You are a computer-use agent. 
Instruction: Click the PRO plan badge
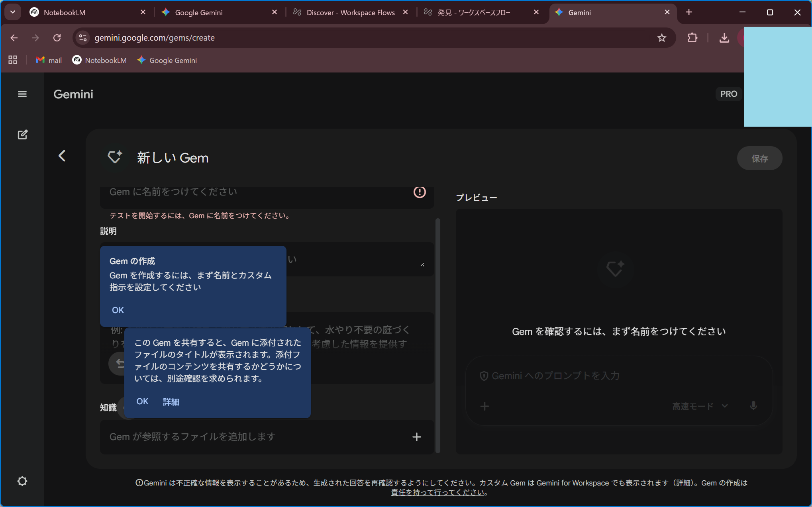pos(728,94)
